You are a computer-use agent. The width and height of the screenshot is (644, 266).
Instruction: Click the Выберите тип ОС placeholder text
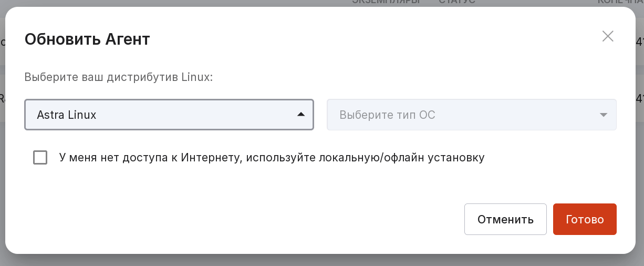pos(387,115)
